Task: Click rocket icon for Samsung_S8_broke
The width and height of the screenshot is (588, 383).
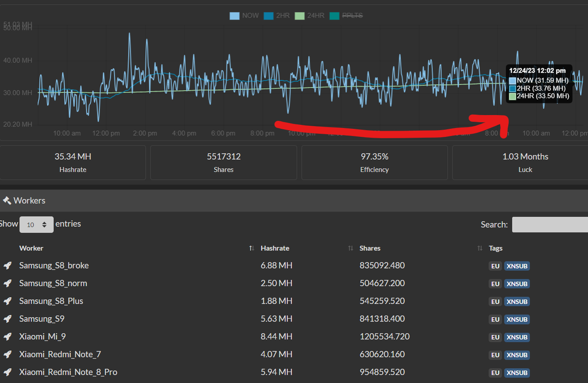Action: click(7, 266)
